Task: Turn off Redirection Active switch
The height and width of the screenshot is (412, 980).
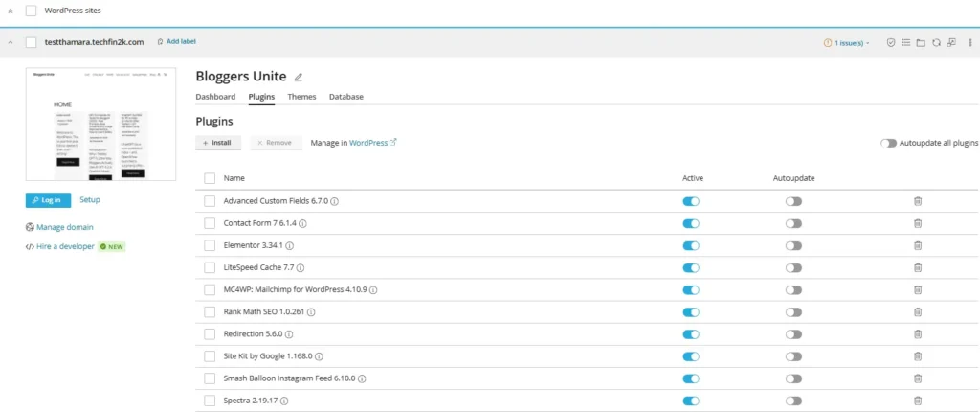Action: 691,334
